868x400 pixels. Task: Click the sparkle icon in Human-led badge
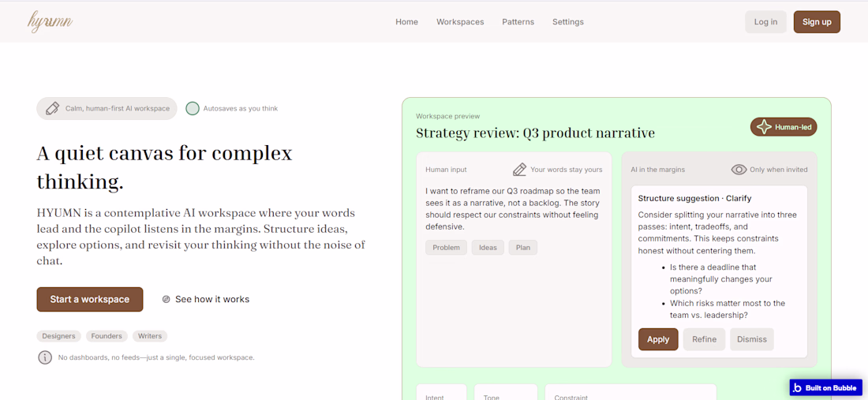point(764,127)
